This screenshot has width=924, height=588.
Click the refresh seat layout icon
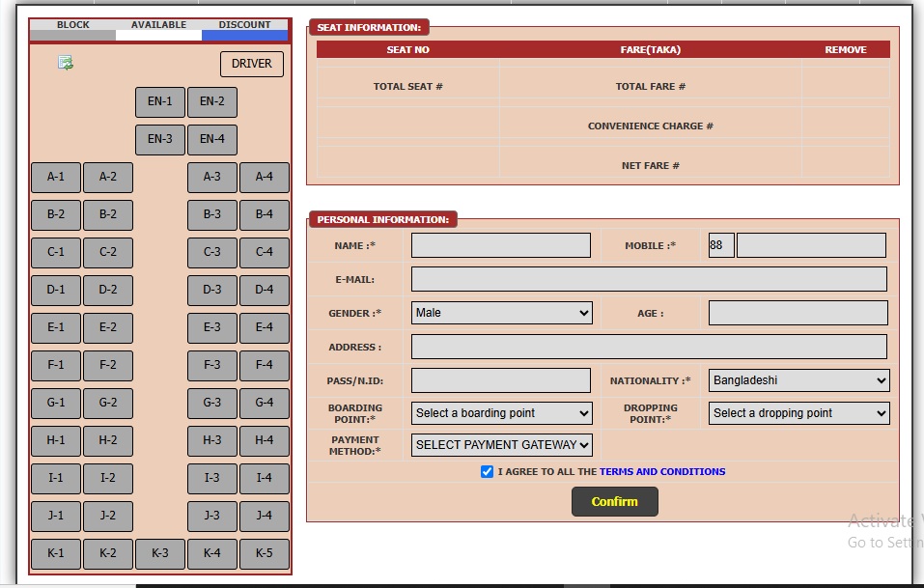tap(66, 63)
